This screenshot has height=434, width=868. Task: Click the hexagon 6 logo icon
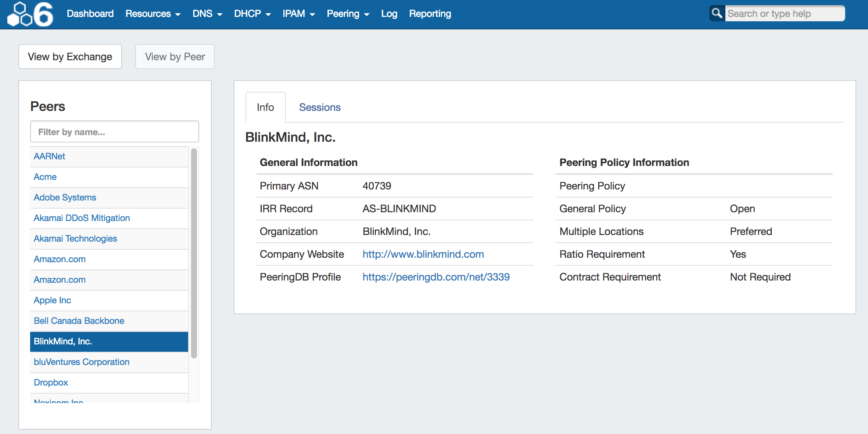click(30, 14)
